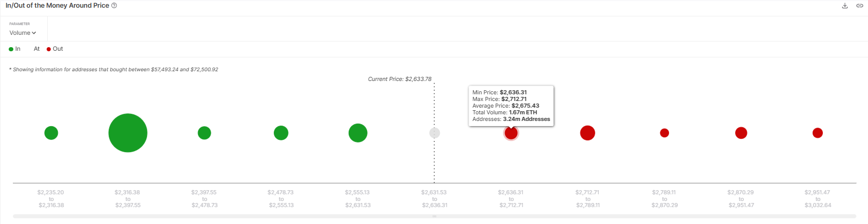Click the small red bubble at $2,789.11–$2,870.29
Screen dimensions: 868x224
tap(664, 133)
